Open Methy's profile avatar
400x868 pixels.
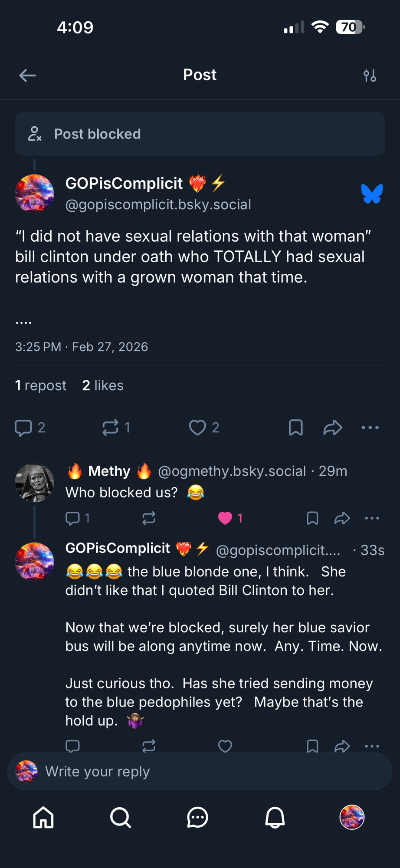coord(35,483)
